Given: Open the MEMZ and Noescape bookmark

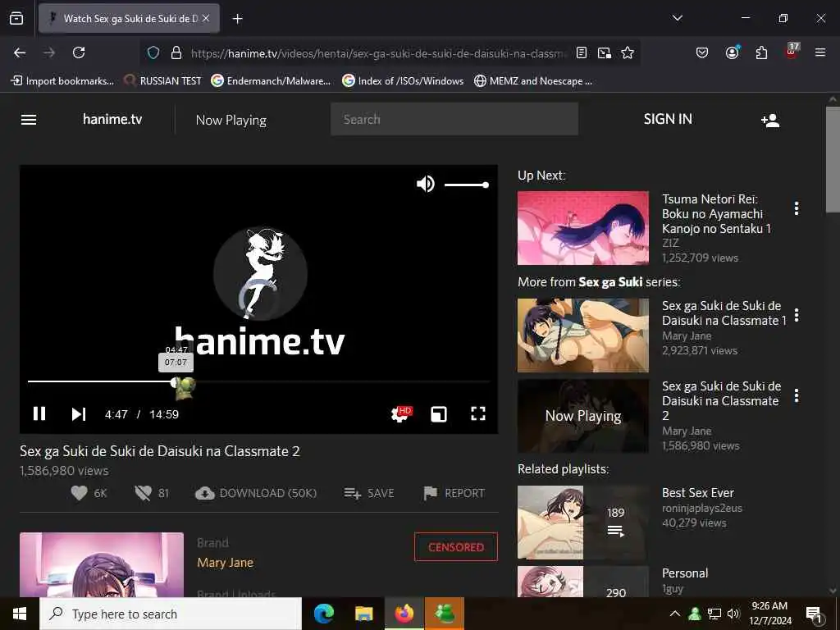Looking at the screenshot, I should pyautogui.click(x=533, y=81).
